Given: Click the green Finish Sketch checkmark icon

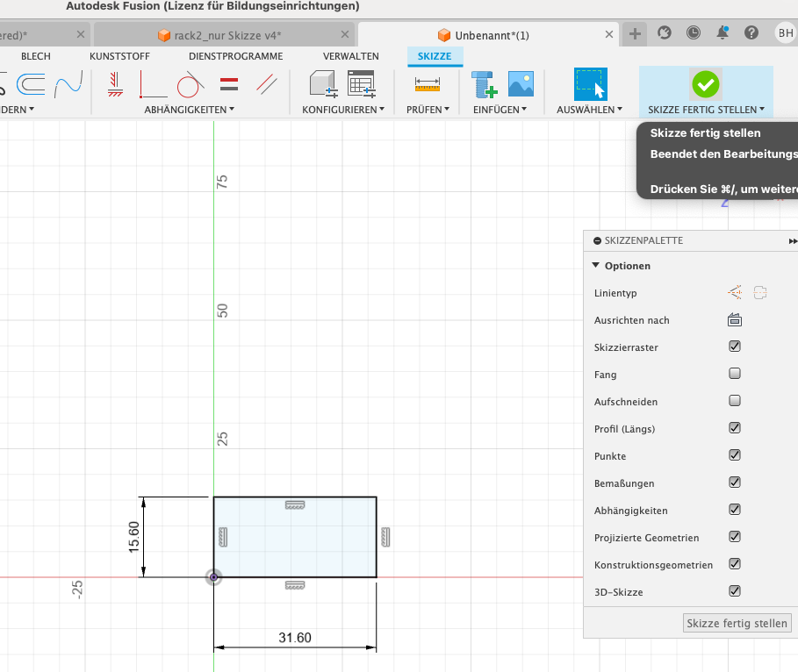Looking at the screenshot, I should (705, 85).
